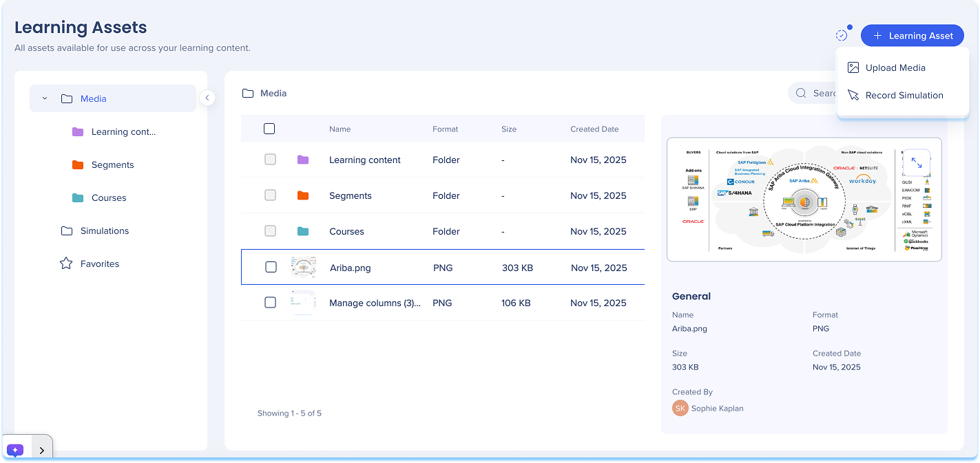Click the Learning Asset button
The height and width of the screenshot is (463, 980).
912,36
